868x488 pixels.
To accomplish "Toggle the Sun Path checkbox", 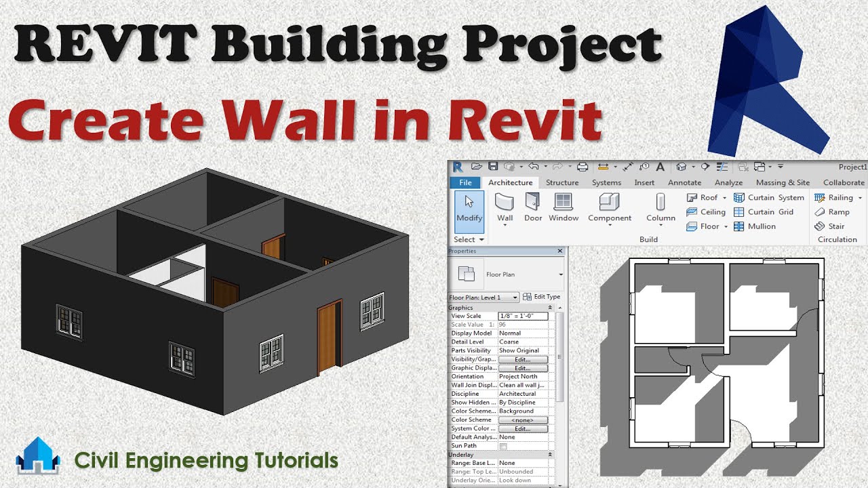I will (x=503, y=446).
